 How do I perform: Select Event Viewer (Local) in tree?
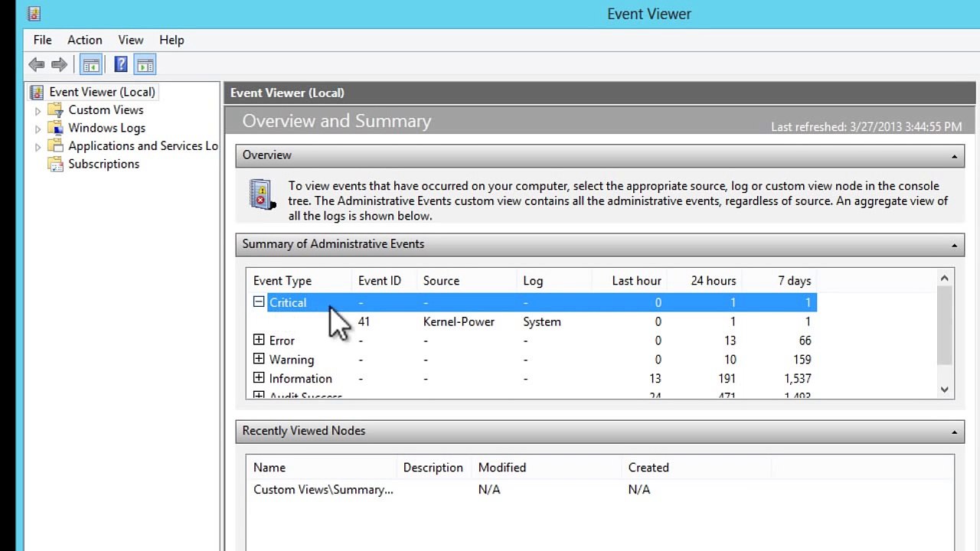click(x=102, y=92)
